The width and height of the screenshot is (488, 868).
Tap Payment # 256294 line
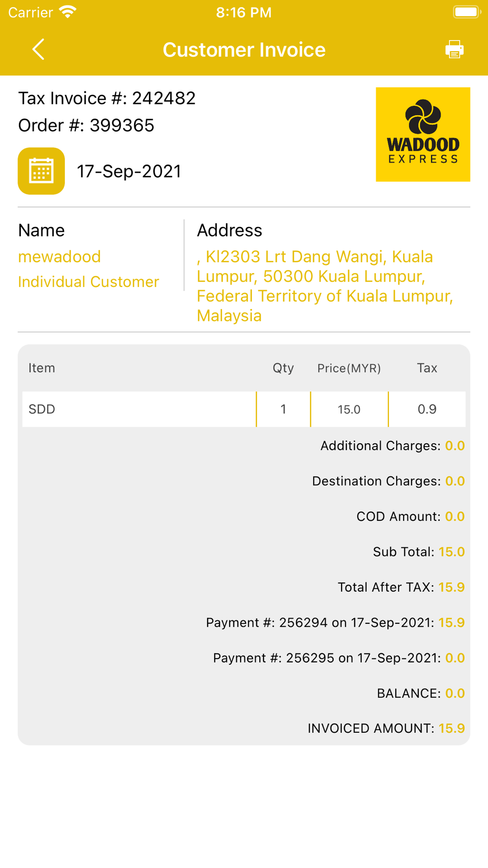tap(335, 622)
